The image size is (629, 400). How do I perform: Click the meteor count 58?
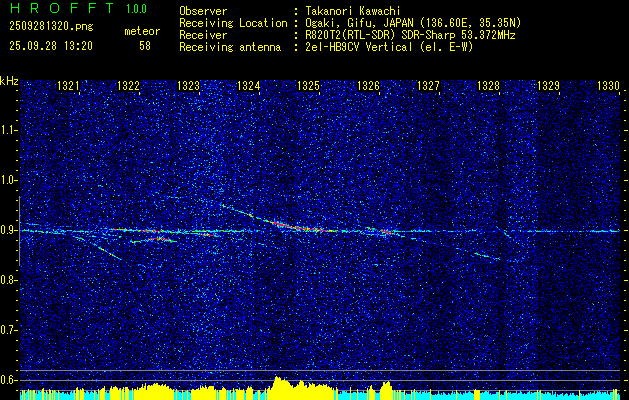145,46
